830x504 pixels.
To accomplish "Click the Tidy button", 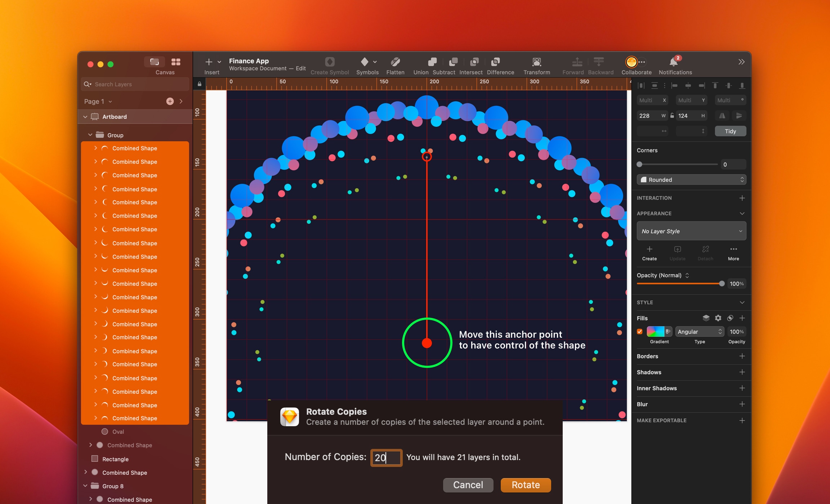I will (x=730, y=131).
